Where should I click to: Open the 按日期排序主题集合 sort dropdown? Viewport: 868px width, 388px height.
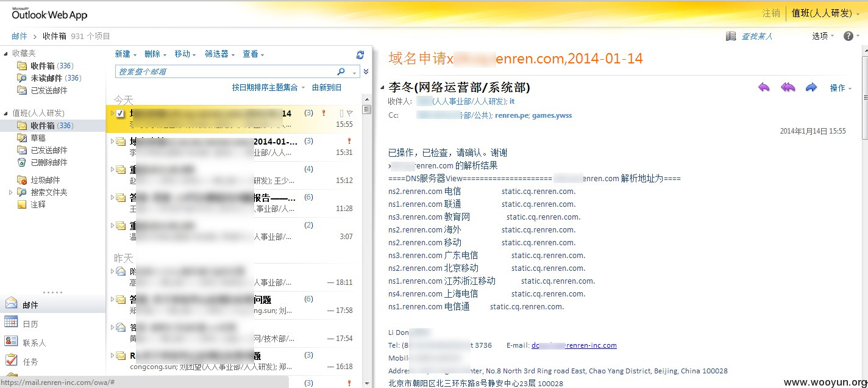click(x=269, y=88)
